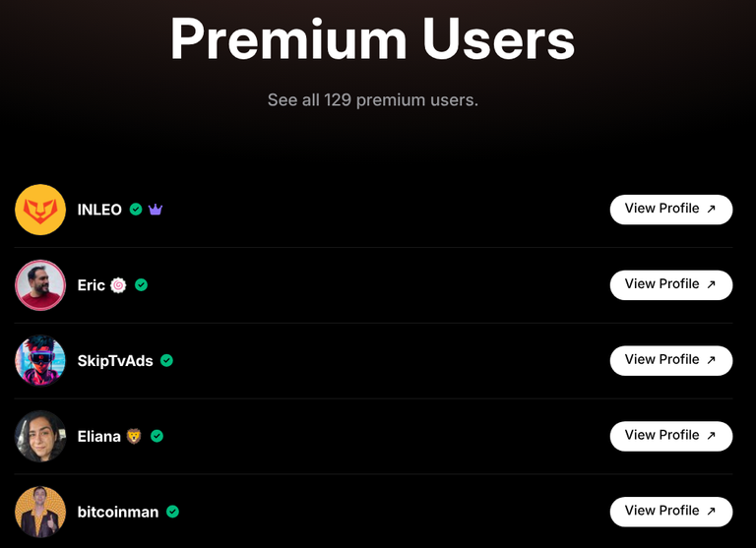Image resolution: width=756 pixels, height=548 pixels.
Task: Click SkipTvAds' green verified checkmark
Action: tap(166, 360)
